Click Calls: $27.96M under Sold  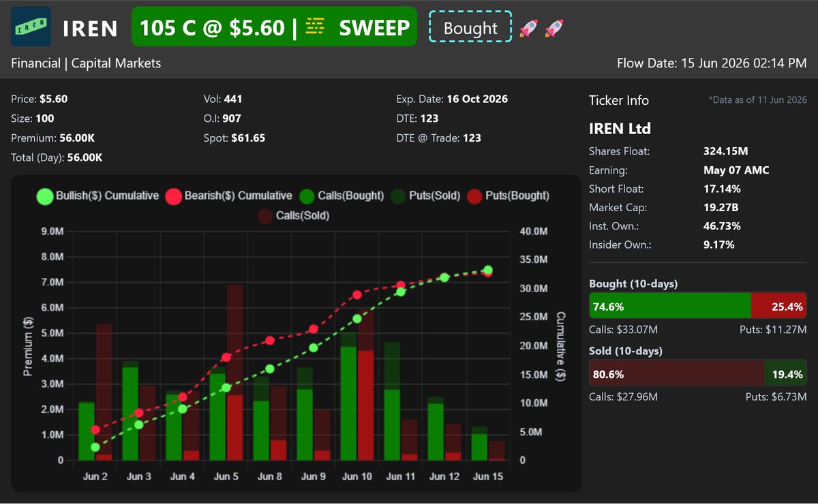[624, 396]
